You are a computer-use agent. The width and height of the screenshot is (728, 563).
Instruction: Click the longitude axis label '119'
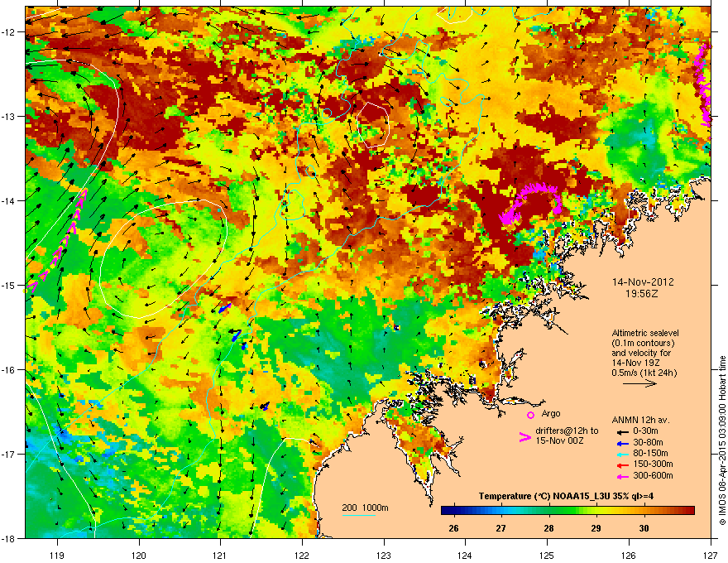(57, 555)
